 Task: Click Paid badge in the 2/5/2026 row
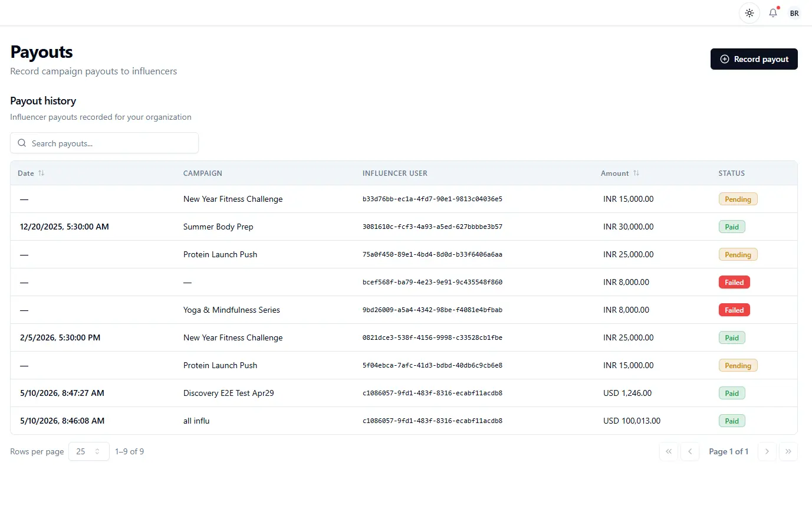click(x=732, y=337)
